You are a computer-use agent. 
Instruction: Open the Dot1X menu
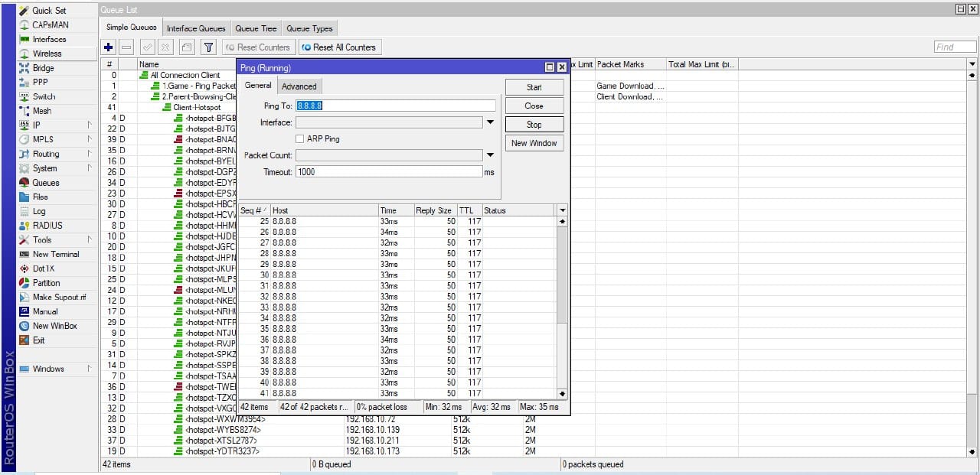pyautogui.click(x=44, y=268)
